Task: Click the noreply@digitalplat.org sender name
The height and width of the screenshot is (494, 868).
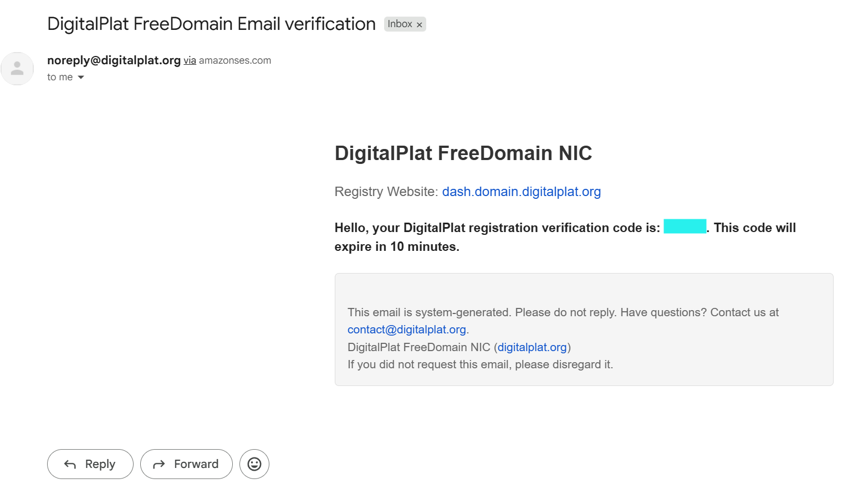Action: point(114,60)
